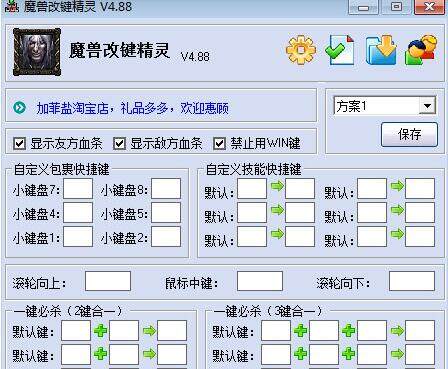Click the 保存 save button
This screenshot has height=369, width=448.
409,134
